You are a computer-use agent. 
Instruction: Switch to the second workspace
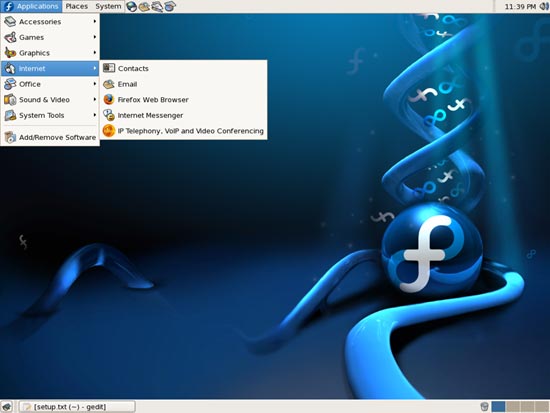513,407
